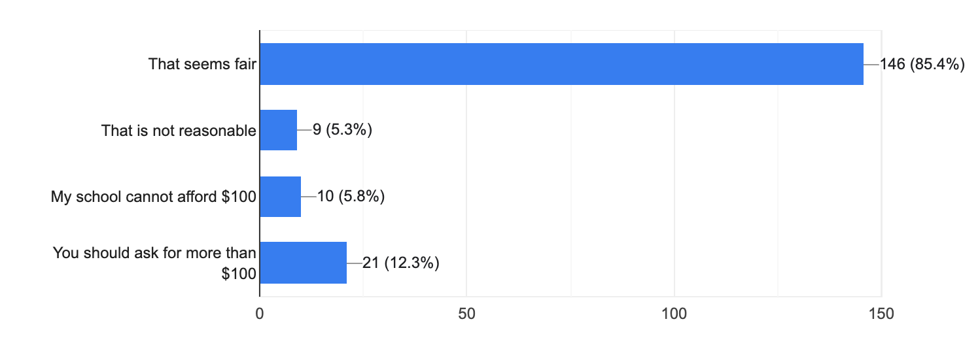This screenshot has width=980, height=349.
Task: Click the leader line next to '10 (5.8%)'
Action: coord(308,196)
